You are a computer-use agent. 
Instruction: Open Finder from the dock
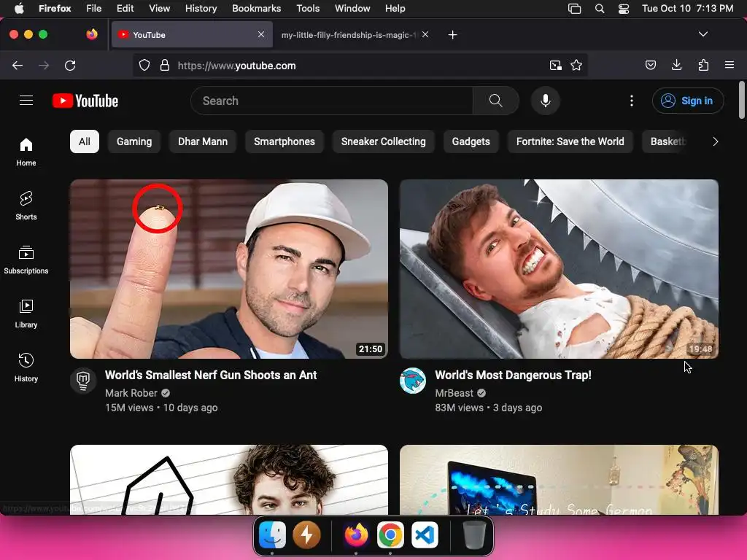coord(272,534)
